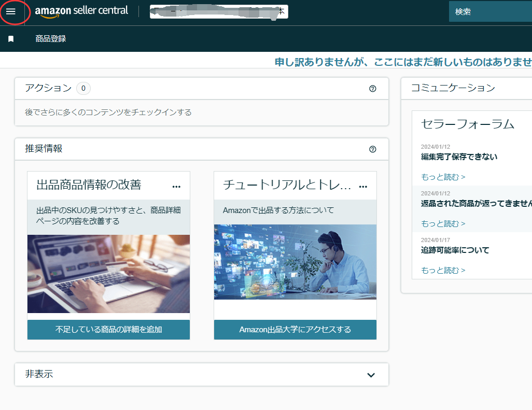The height and width of the screenshot is (410, 532).
Task: Click the 出品商品情報の改善 card title
Action: coord(89,185)
